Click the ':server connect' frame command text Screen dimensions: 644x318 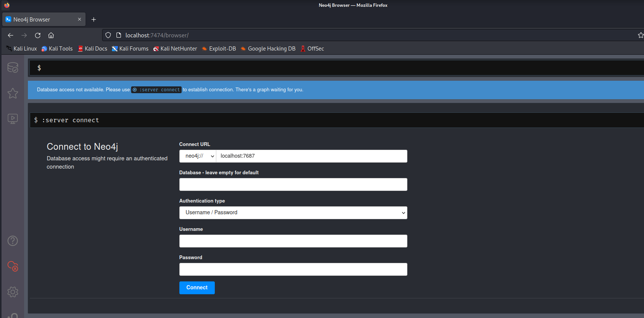click(70, 120)
